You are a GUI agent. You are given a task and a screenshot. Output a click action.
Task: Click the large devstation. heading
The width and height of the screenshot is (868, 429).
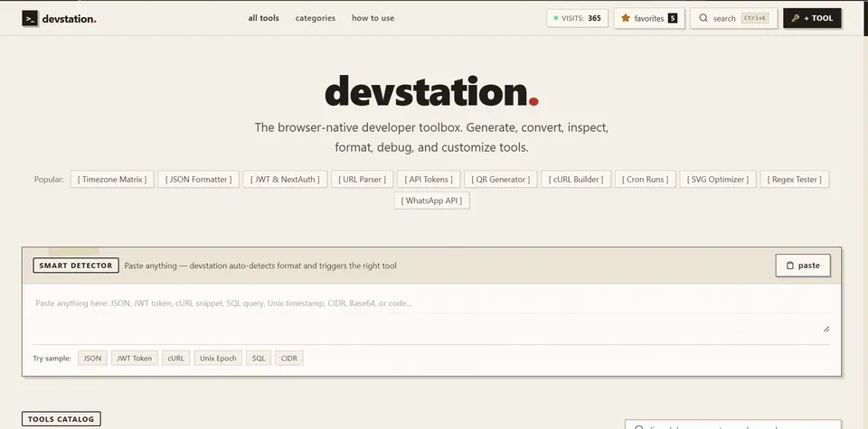(431, 91)
